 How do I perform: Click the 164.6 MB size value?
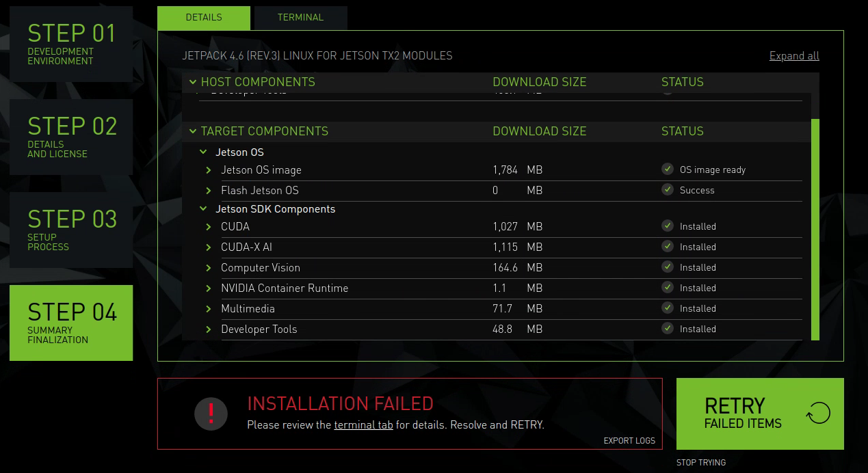pyautogui.click(x=518, y=267)
